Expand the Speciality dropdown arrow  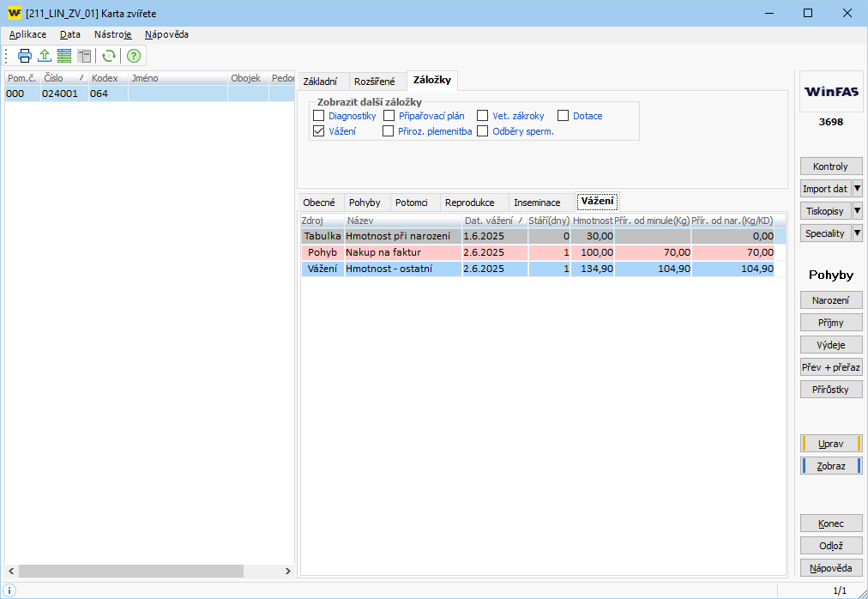(857, 233)
